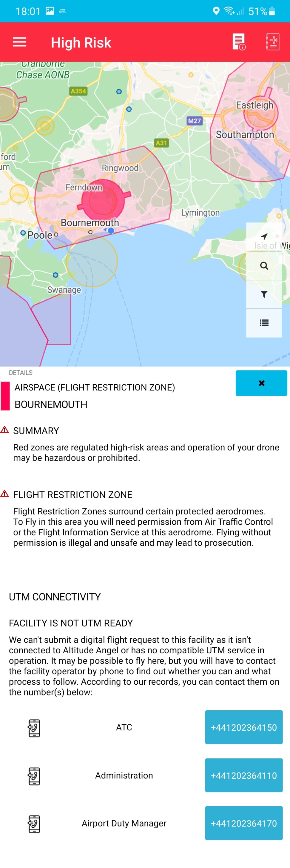Tap the blue current location dot
Screen dimensions: 290x868
point(111,231)
